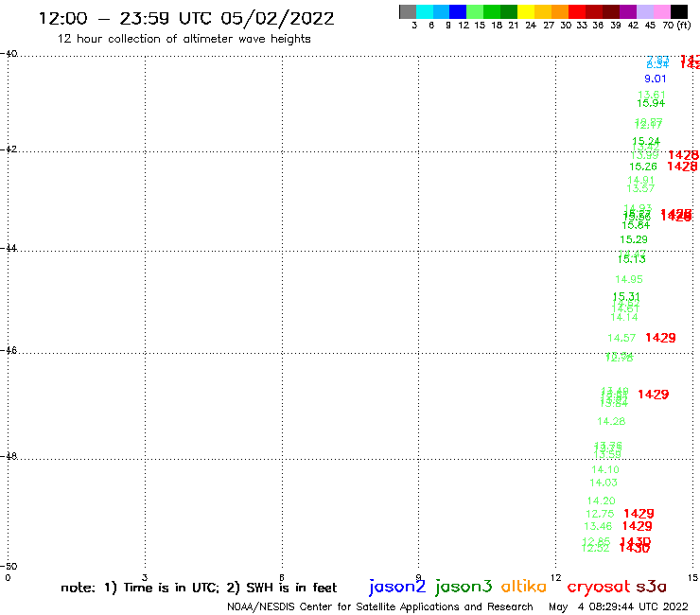
Task: Click the 3 longitude axis label
Action: tap(145, 577)
